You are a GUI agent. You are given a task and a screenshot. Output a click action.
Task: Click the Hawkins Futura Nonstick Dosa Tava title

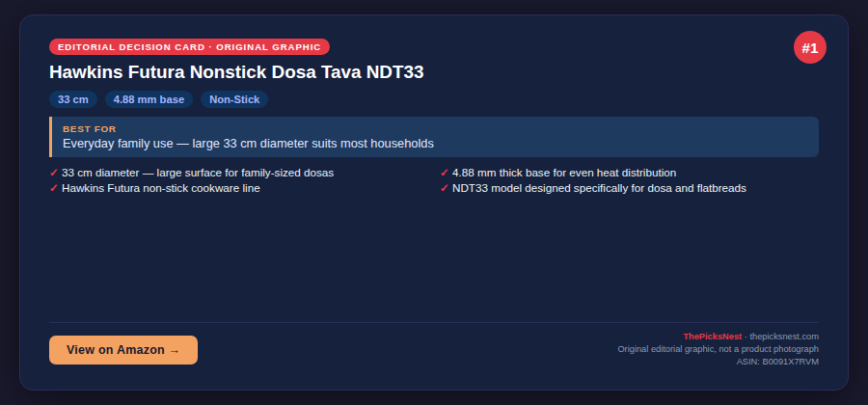click(236, 72)
